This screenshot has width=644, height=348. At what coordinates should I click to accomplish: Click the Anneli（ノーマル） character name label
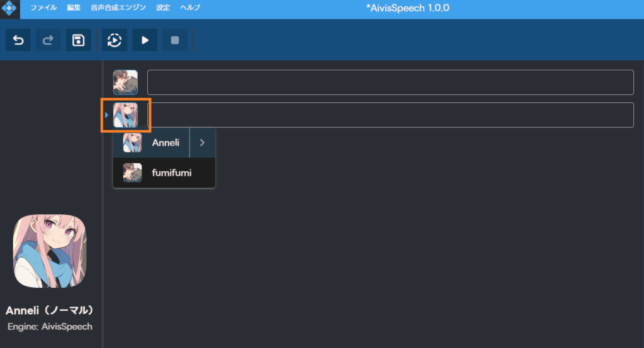50,310
